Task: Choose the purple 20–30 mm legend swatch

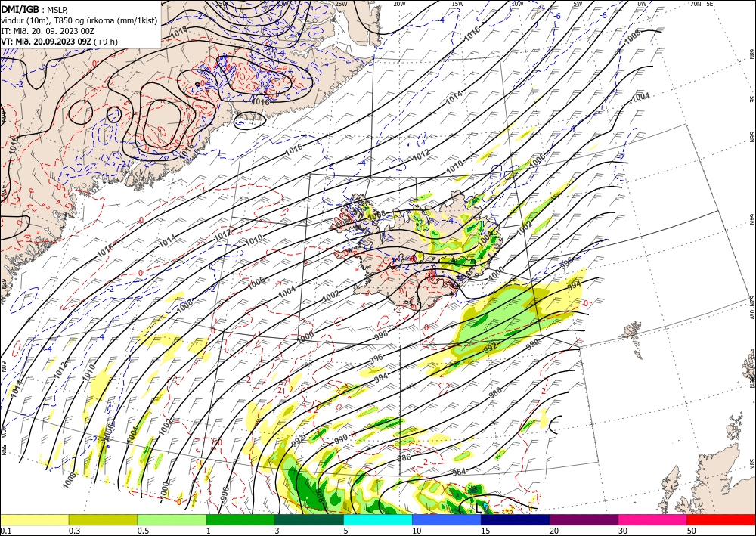Action: (584, 519)
